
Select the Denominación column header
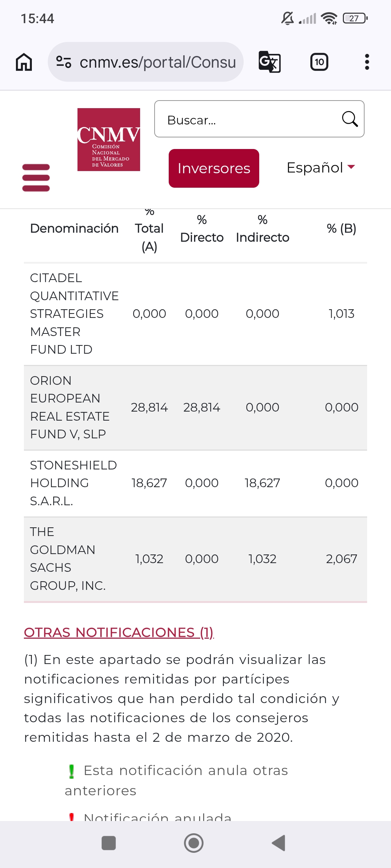(74, 229)
